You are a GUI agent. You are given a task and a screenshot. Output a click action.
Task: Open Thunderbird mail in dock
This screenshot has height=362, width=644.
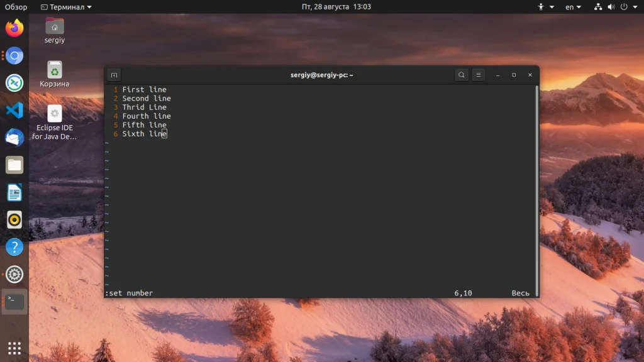pyautogui.click(x=14, y=138)
